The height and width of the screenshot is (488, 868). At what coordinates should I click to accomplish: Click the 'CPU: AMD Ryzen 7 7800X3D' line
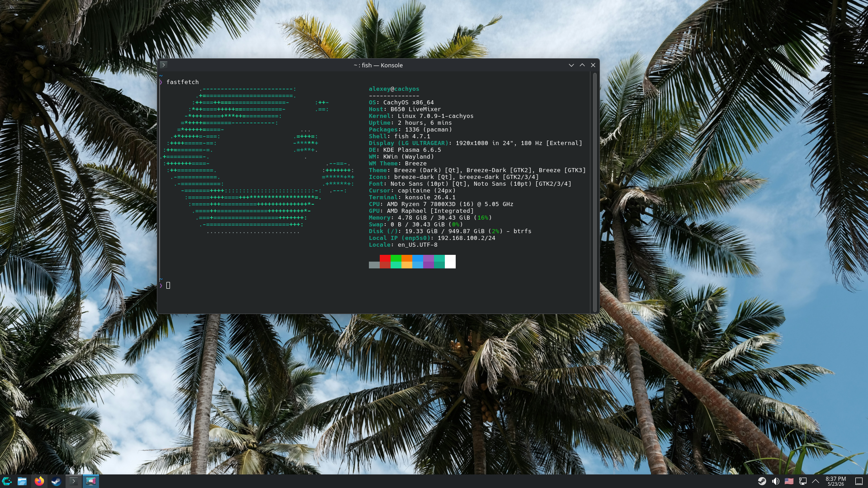(x=441, y=204)
